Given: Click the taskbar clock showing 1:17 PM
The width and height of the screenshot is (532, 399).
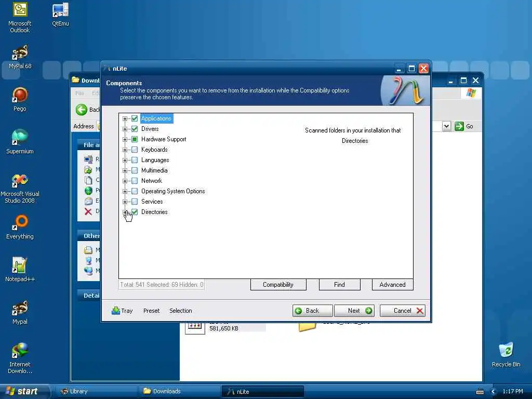Looking at the screenshot, I should pos(513,392).
